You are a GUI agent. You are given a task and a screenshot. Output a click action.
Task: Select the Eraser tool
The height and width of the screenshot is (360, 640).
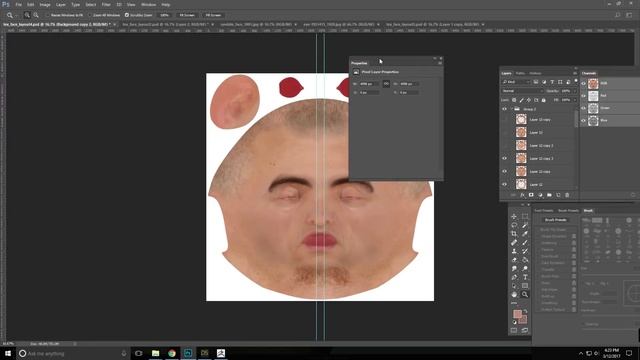[514, 260]
